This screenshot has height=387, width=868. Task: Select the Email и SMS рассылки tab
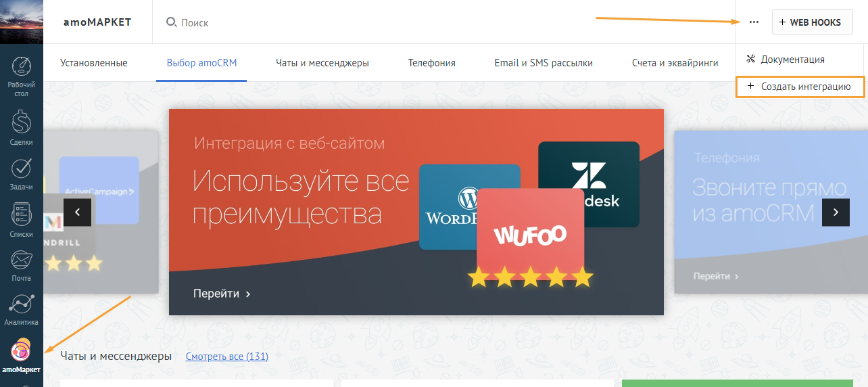point(544,63)
